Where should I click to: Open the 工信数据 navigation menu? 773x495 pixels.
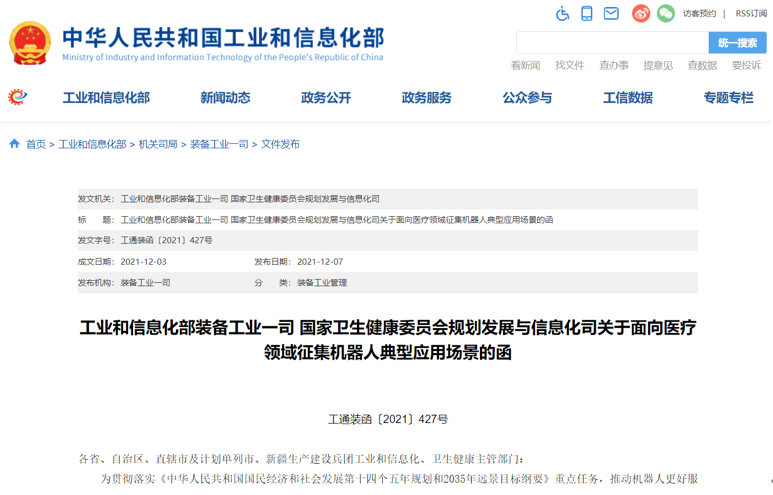click(x=628, y=98)
